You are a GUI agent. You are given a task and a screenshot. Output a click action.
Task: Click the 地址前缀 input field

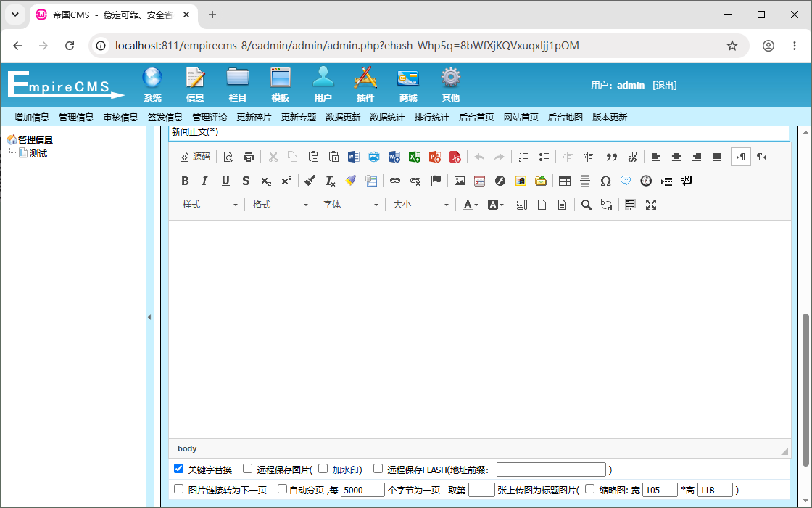(551, 470)
